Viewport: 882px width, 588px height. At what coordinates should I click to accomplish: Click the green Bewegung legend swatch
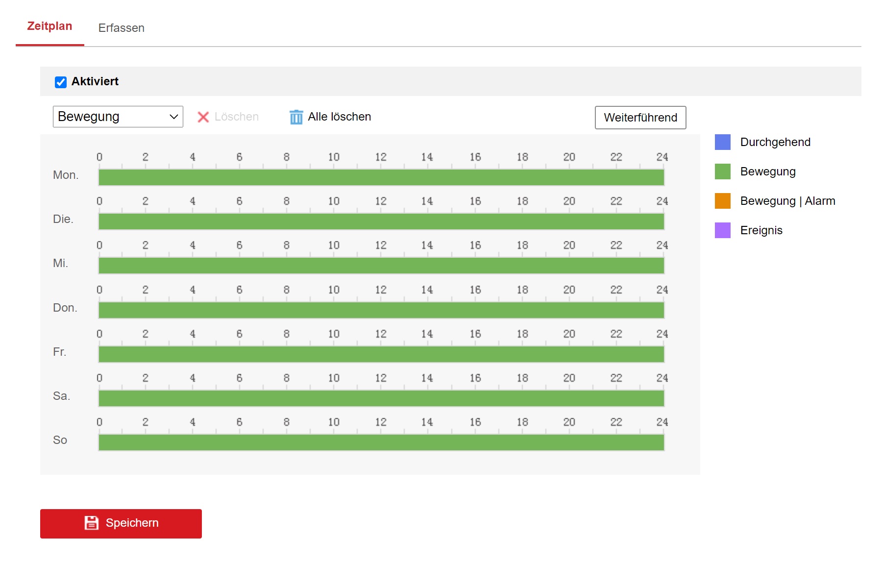click(x=722, y=171)
